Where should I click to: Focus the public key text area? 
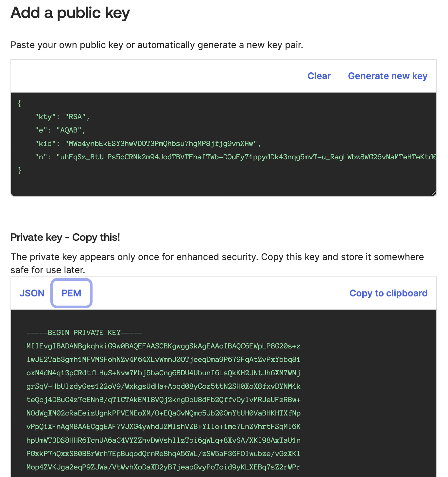[x=224, y=183]
